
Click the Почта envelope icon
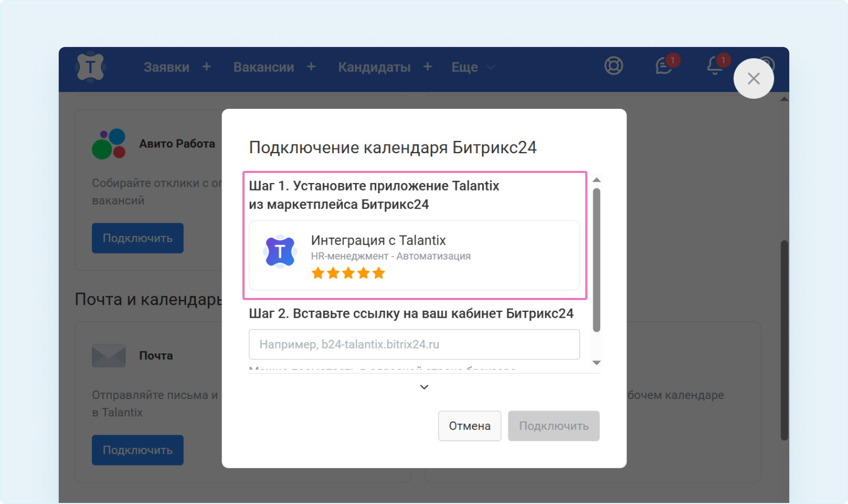click(x=109, y=356)
